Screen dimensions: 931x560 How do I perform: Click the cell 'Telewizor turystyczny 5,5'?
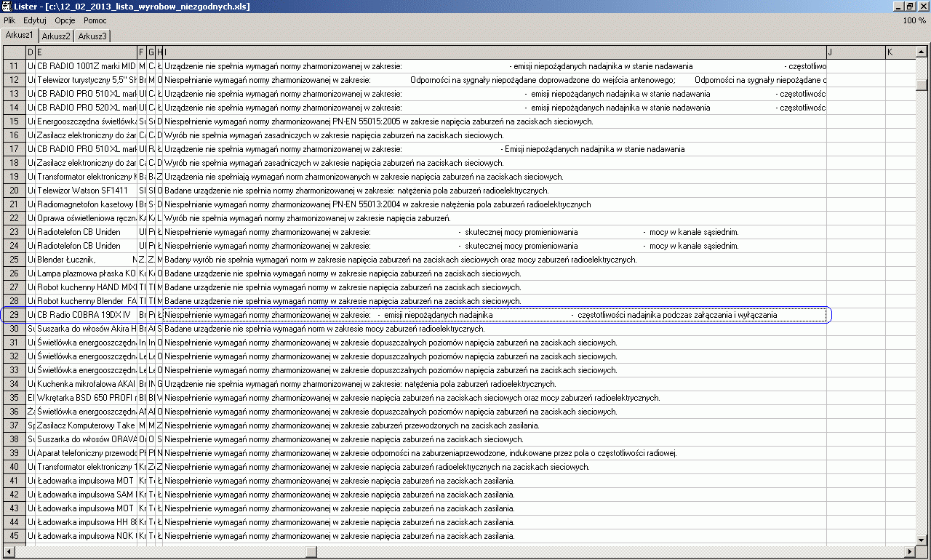coord(86,80)
